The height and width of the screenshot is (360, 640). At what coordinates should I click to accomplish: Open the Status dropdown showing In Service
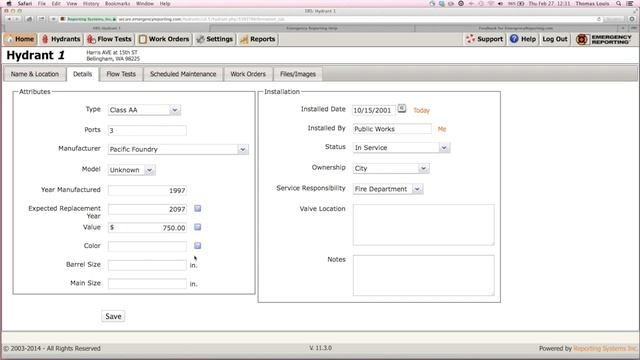(x=401, y=148)
